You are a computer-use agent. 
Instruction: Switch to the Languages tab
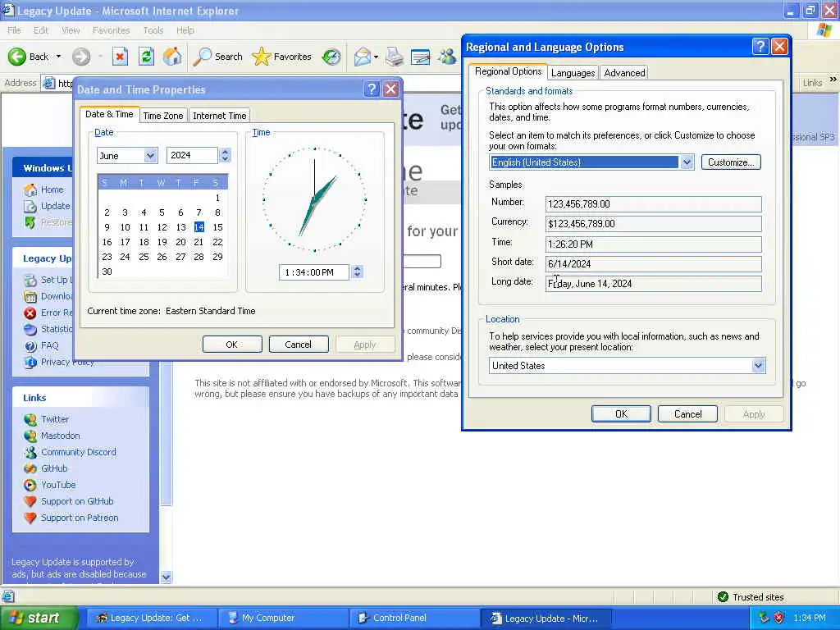coord(573,73)
